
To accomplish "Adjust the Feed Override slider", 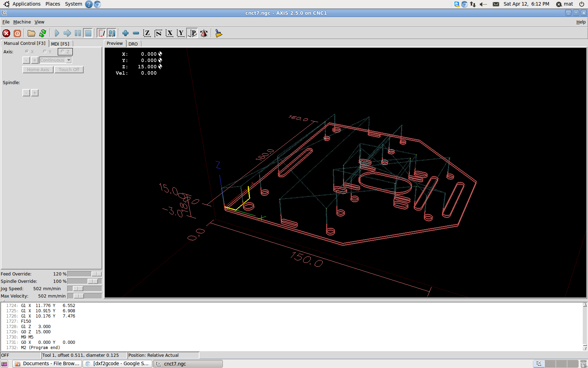I will pyautogui.click(x=96, y=274).
